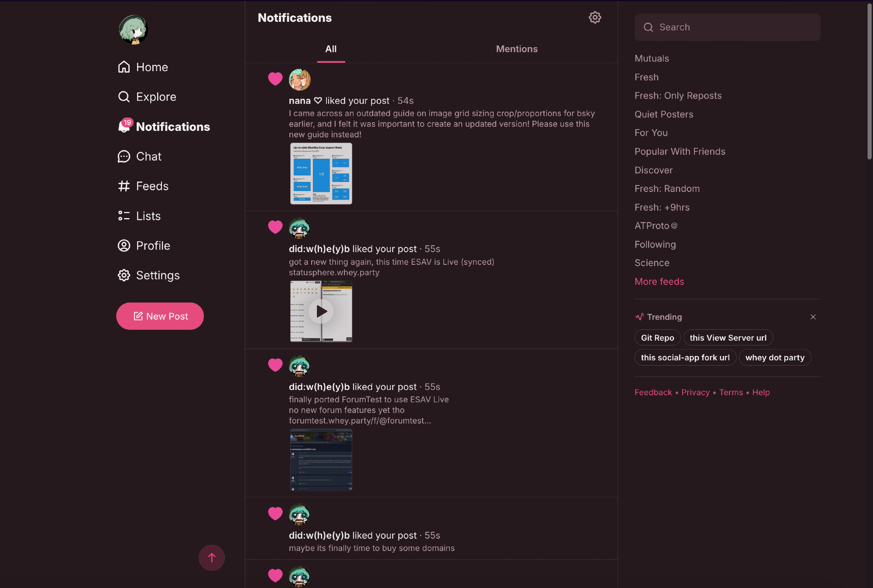This screenshot has width=873, height=588.
Task: Switch to the Mentions tab
Action: [x=516, y=49]
